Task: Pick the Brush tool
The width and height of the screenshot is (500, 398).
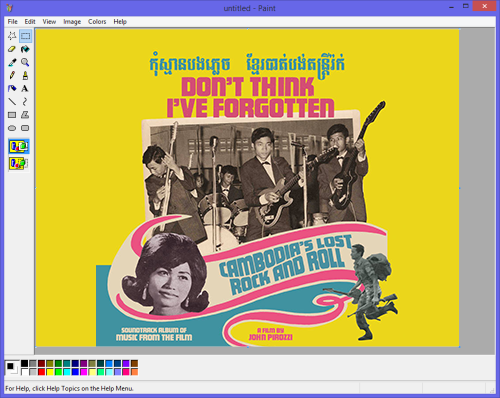Action: (x=25, y=75)
